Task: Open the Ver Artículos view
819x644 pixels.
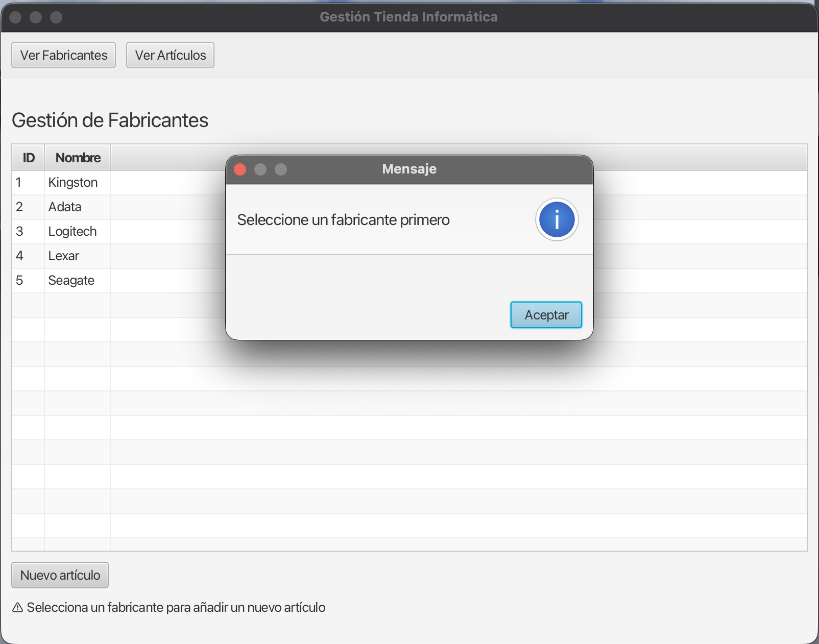Action: [x=170, y=55]
